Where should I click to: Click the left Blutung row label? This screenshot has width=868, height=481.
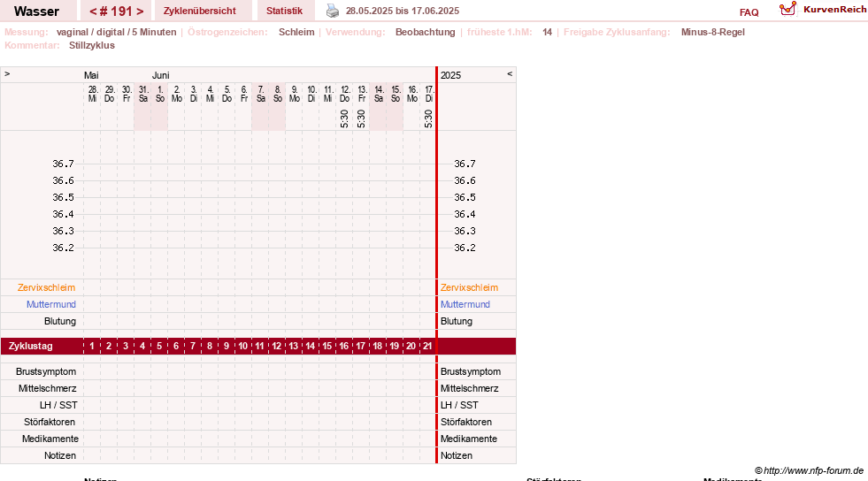tap(60, 321)
